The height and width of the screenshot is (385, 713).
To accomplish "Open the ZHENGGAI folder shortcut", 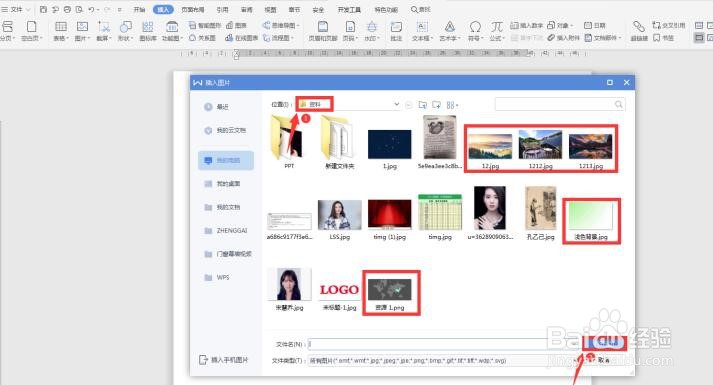I will 226,231.
